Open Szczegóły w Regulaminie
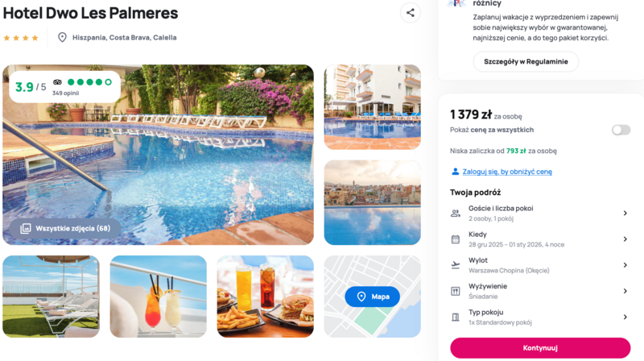The width and height of the screenshot is (644, 361). [x=526, y=62]
